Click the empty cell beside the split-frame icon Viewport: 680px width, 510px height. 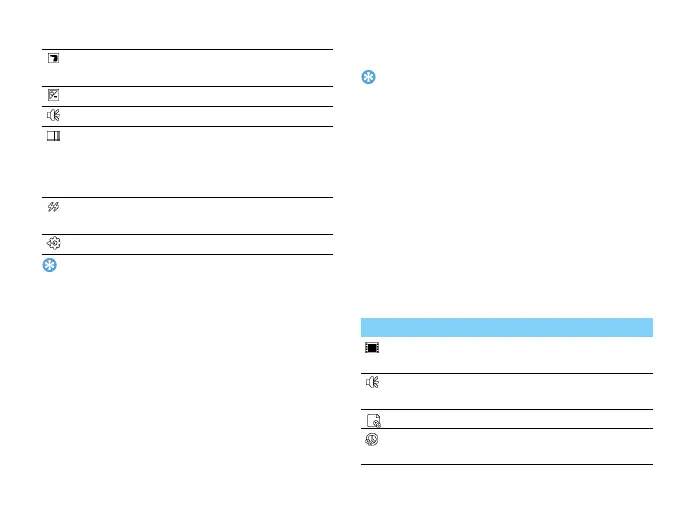(x=199, y=162)
